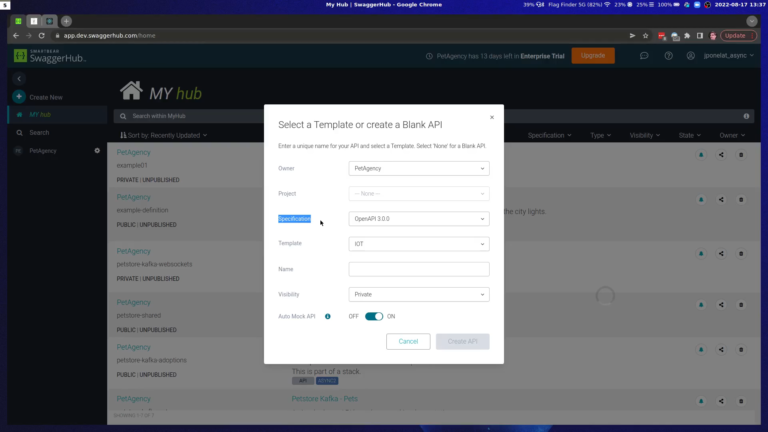
Task: Click the address bar URL
Action: click(109, 36)
